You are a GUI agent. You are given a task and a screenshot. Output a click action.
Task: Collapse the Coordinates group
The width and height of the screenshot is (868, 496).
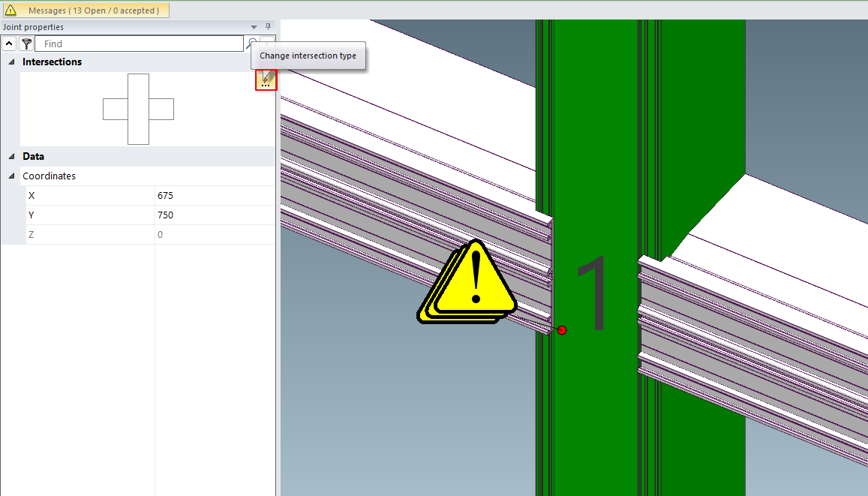(11, 176)
